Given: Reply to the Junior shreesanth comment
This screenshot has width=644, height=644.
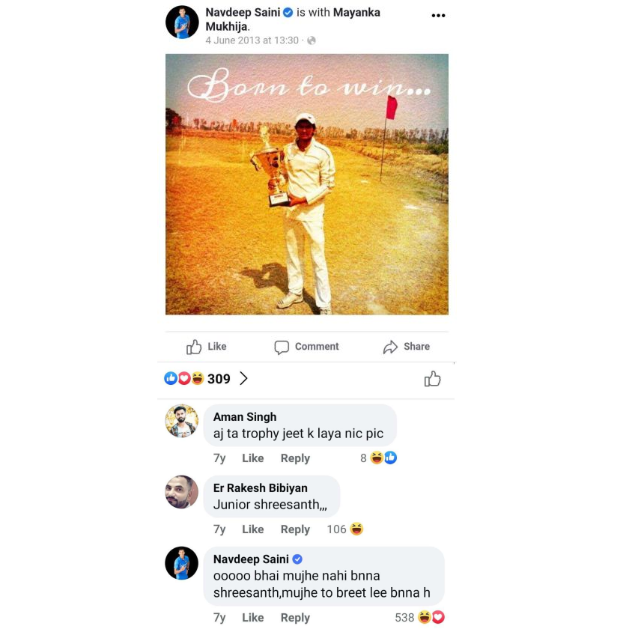Looking at the screenshot, I should (295, 529).
